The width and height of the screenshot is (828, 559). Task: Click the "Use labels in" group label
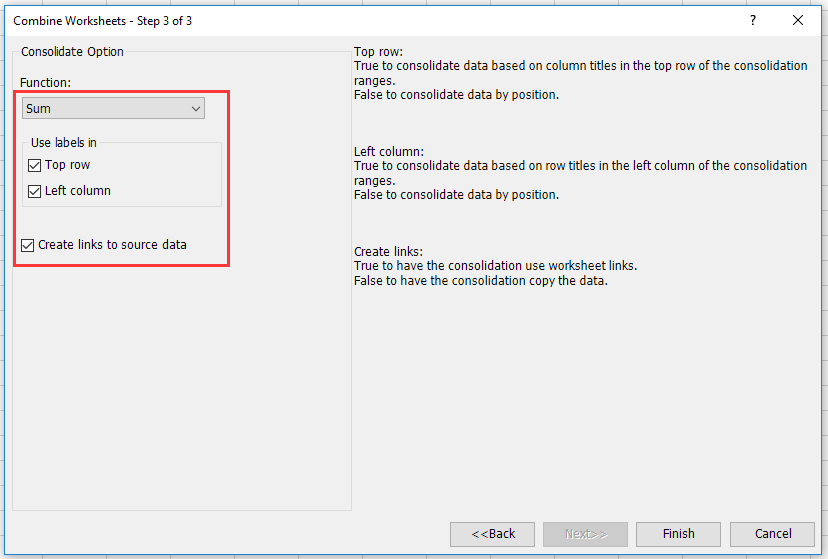(64, 143)
